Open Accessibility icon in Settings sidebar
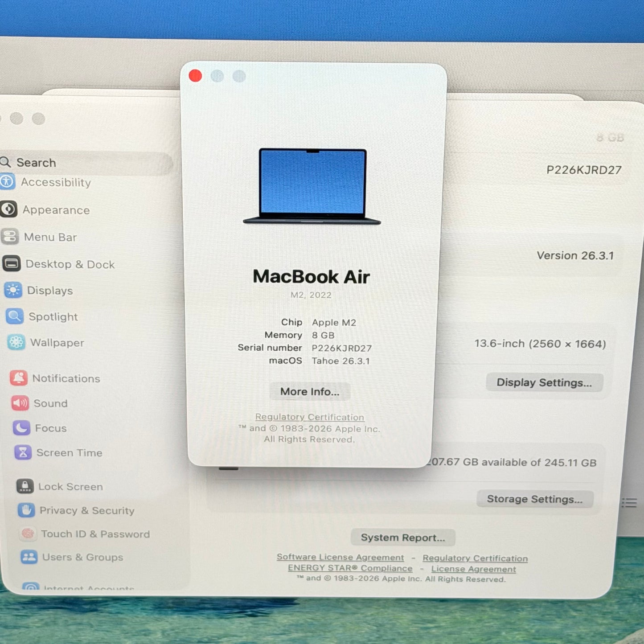The image size is (644, 644). click(7, 182)
